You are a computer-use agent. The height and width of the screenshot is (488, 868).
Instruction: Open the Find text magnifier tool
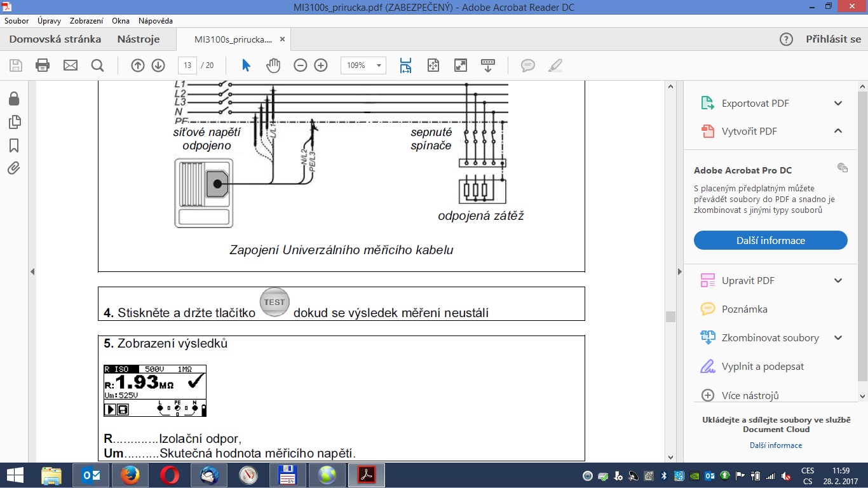[97, 65]
